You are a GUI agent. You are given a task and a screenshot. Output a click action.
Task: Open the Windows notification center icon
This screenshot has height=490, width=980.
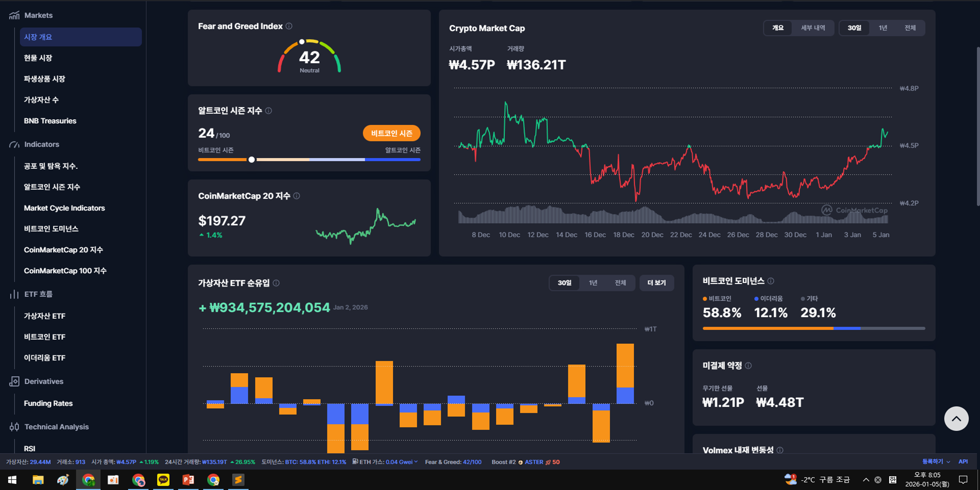pyautogui.click(x=963, y=479)
